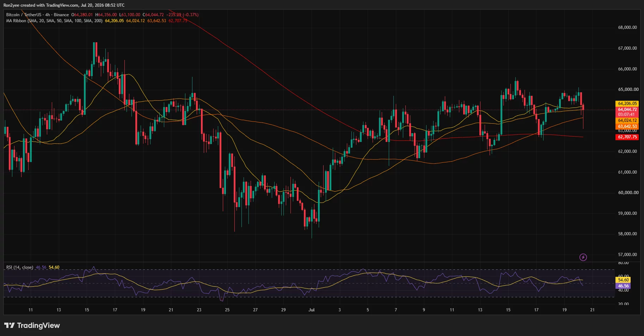Image resolution: width=644 pixels, height=336 pixels.
Task: Click the 68,000.00 price axis label
Action: (627, 27)
